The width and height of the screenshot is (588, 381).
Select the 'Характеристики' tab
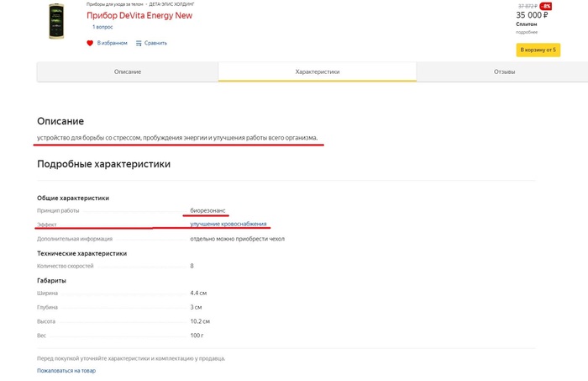pos(318,72)
